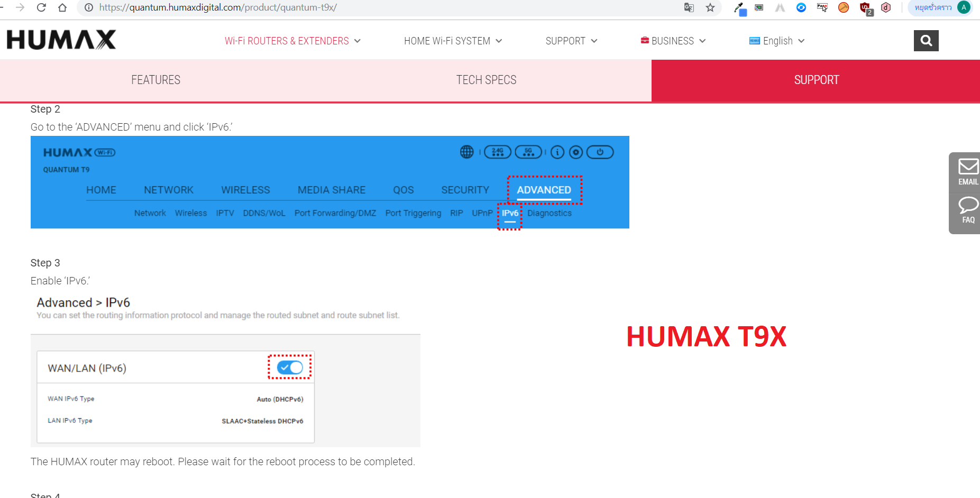This screenshot has width=980, height=498.
Task: Click ADVANCED in the router menu image
Action: pos(544,190)
